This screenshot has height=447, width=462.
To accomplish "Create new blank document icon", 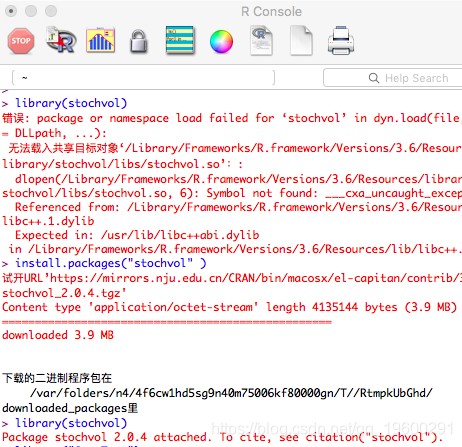I will [301, 40].
